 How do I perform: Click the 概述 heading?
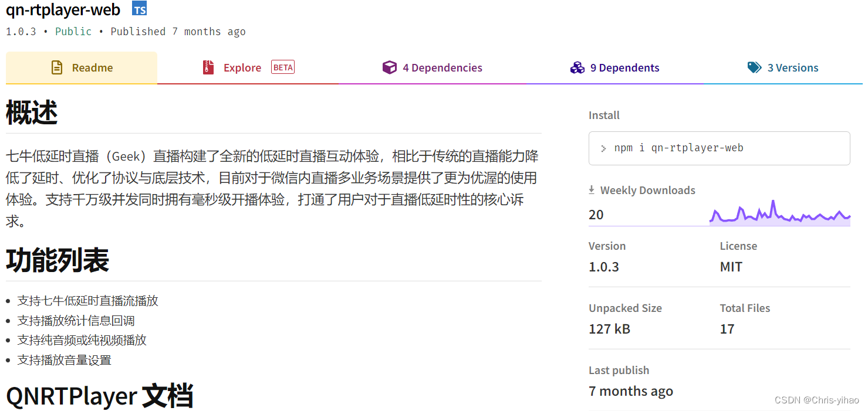[32, 113]
